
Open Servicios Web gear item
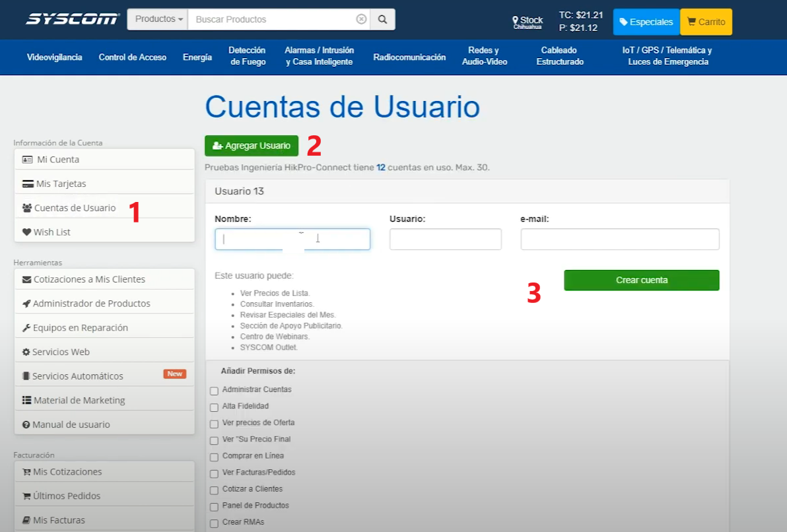coord(104,352)
